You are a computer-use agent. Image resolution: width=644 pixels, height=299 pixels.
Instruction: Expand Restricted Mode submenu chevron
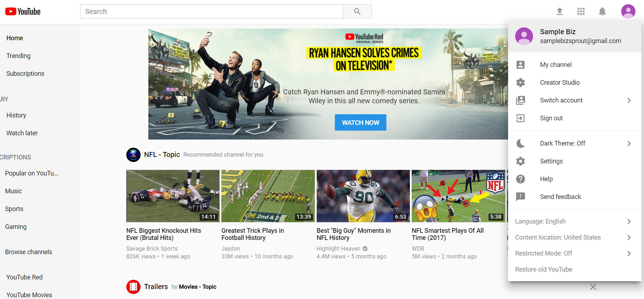629,253
